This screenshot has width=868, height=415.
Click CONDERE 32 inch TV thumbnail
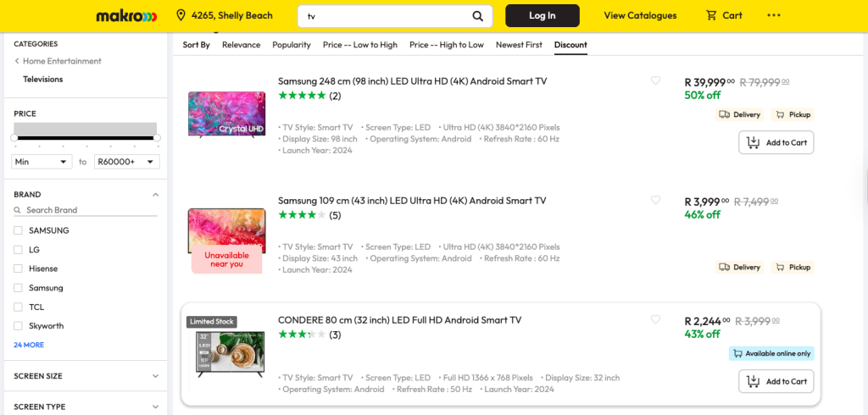tap(231, 354)
